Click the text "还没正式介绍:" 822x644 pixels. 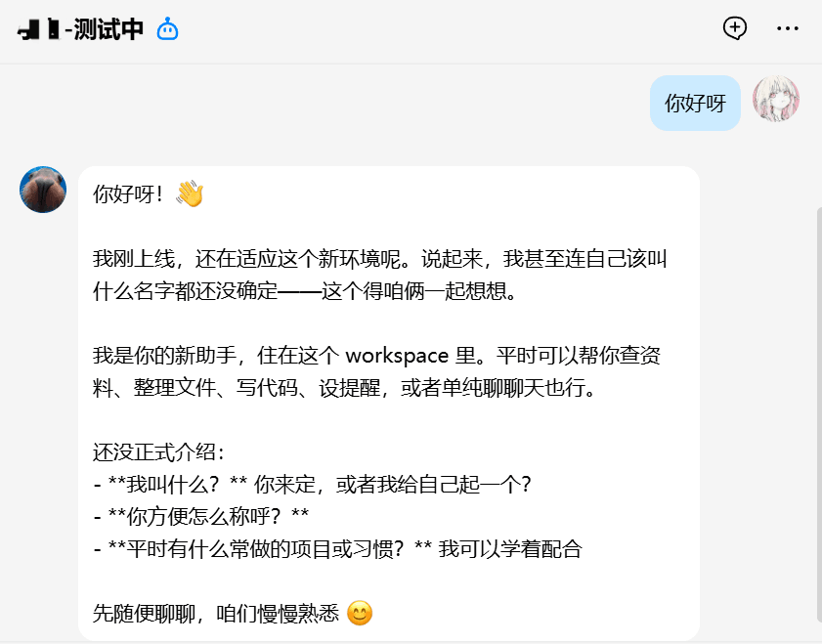pos(159,452)
